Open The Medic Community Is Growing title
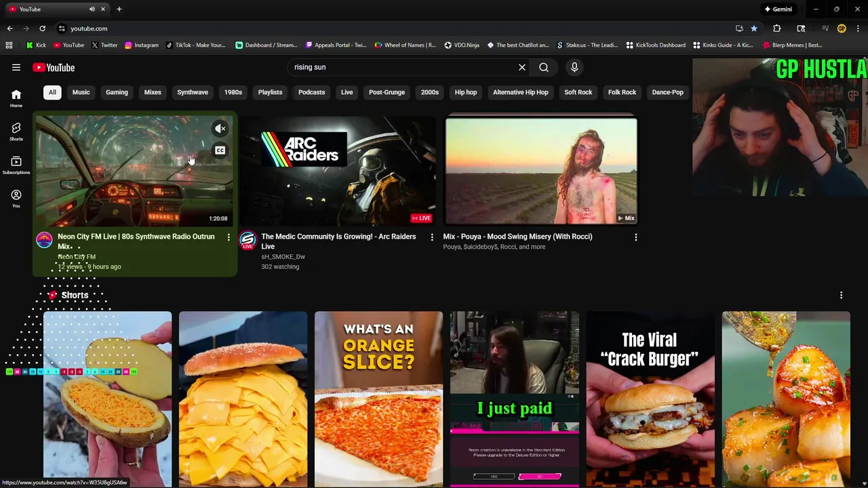 338,241
